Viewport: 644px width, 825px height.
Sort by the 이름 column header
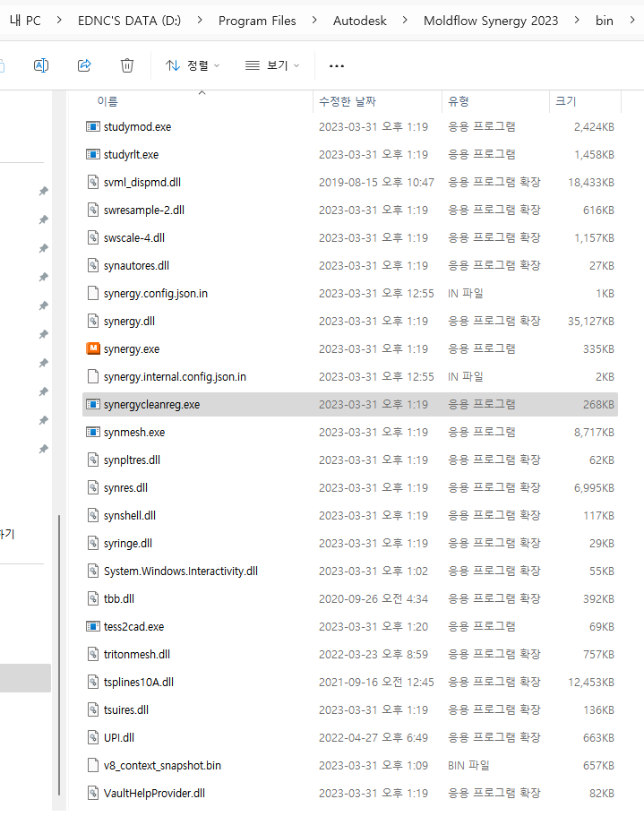coord(107,101)
